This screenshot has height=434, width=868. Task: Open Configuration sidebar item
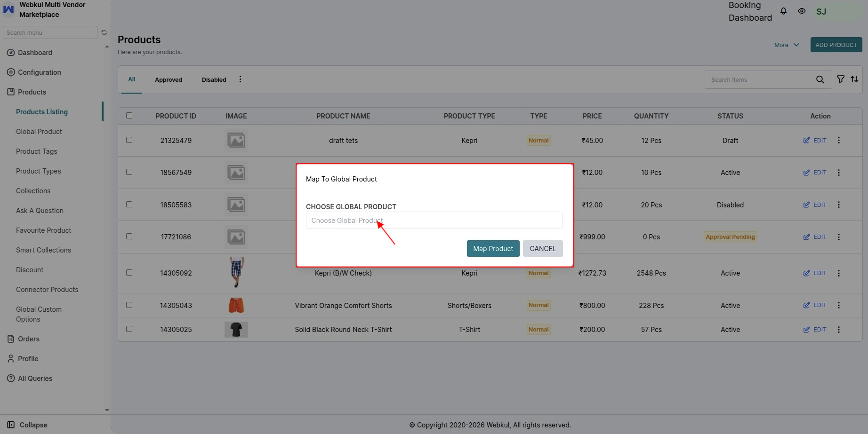point(40,72)
